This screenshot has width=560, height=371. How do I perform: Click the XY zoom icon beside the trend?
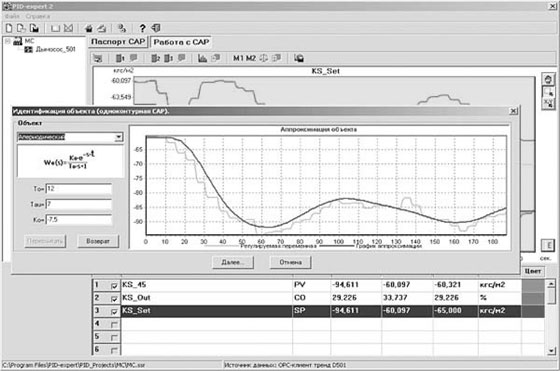pyautogui.click(x=548, y=104)
